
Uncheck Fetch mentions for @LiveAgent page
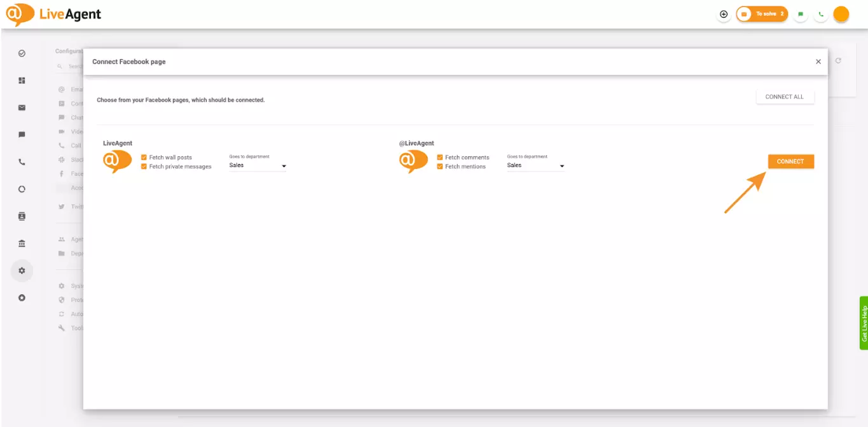[440, 166]
